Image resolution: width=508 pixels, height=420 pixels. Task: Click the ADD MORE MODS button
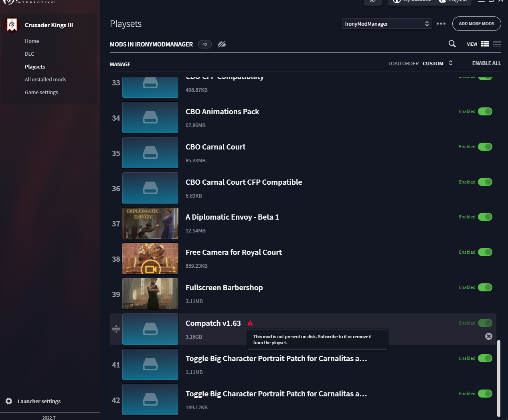coord(477,24)
